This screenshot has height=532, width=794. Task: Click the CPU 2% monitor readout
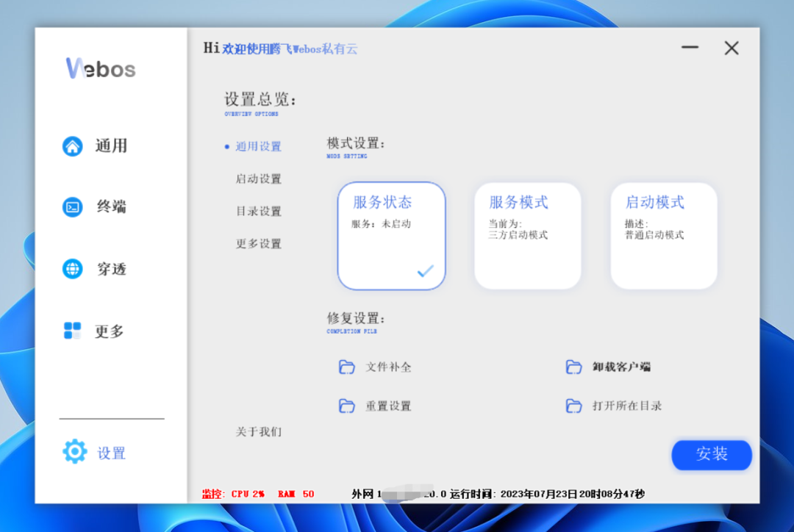(x=248, y=494)
